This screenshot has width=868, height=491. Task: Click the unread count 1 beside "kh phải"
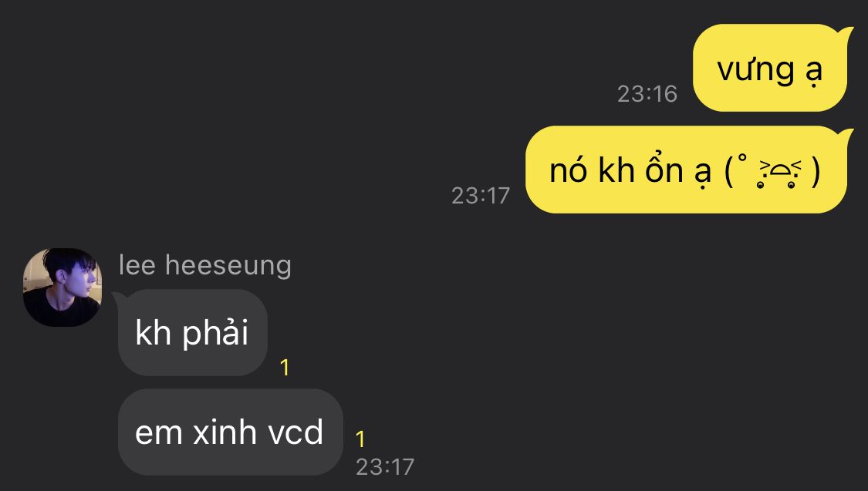click(x=285, y=368)
